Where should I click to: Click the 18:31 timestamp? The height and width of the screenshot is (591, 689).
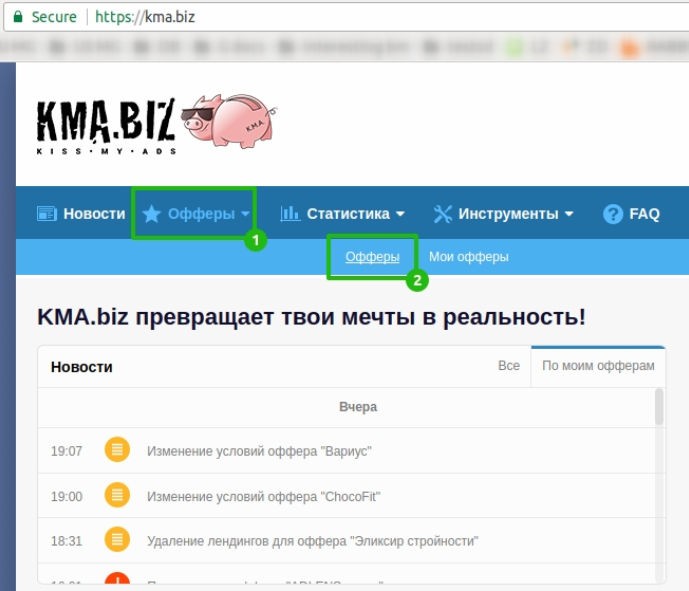pos(66,541)
